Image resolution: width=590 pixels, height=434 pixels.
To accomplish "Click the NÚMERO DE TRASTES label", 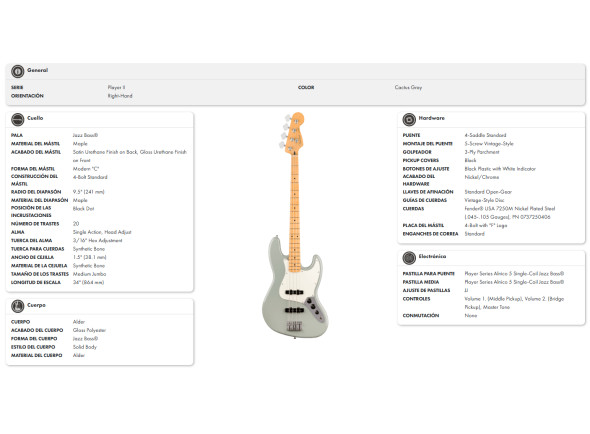I will coord(35,224).
